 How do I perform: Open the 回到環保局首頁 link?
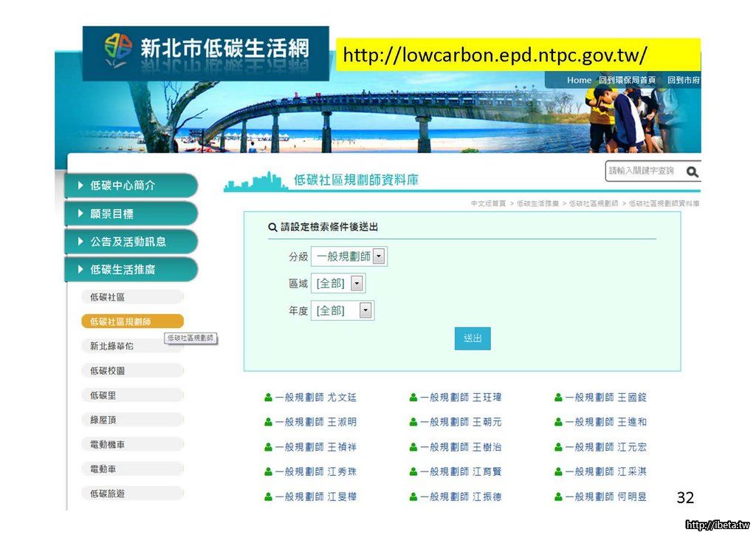(627, 80)
